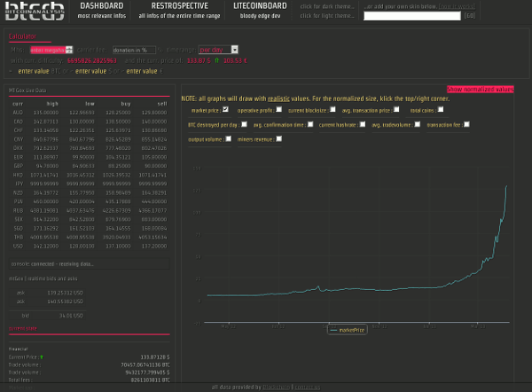Click the 'enter value' € field
Viewport: 532px width, 392px height.
pos(142,71)
